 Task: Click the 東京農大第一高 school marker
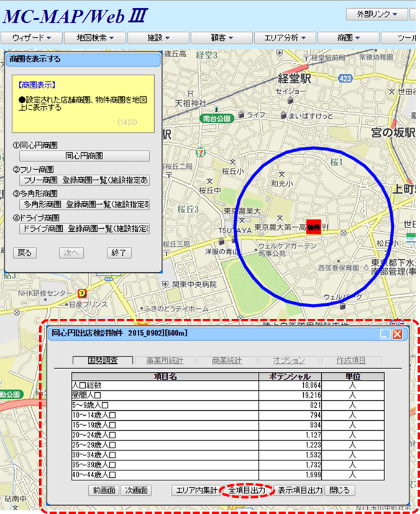280,218
